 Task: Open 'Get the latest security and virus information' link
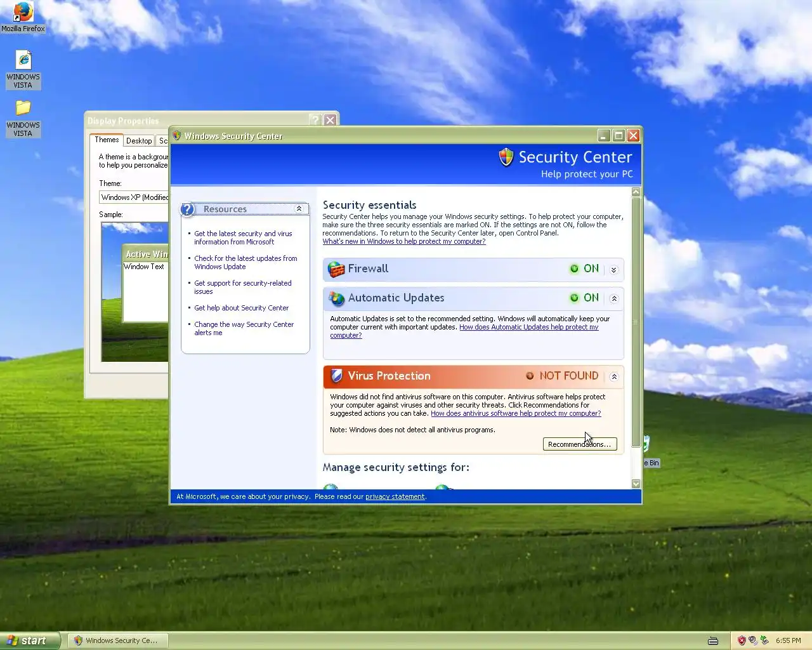[243, 237]
